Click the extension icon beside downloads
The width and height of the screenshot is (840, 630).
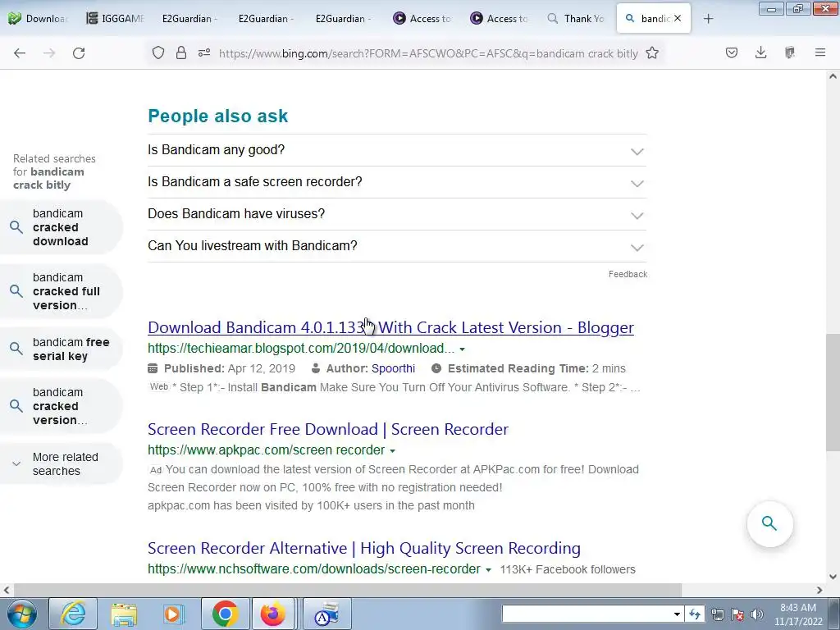(x=790, y=52)
